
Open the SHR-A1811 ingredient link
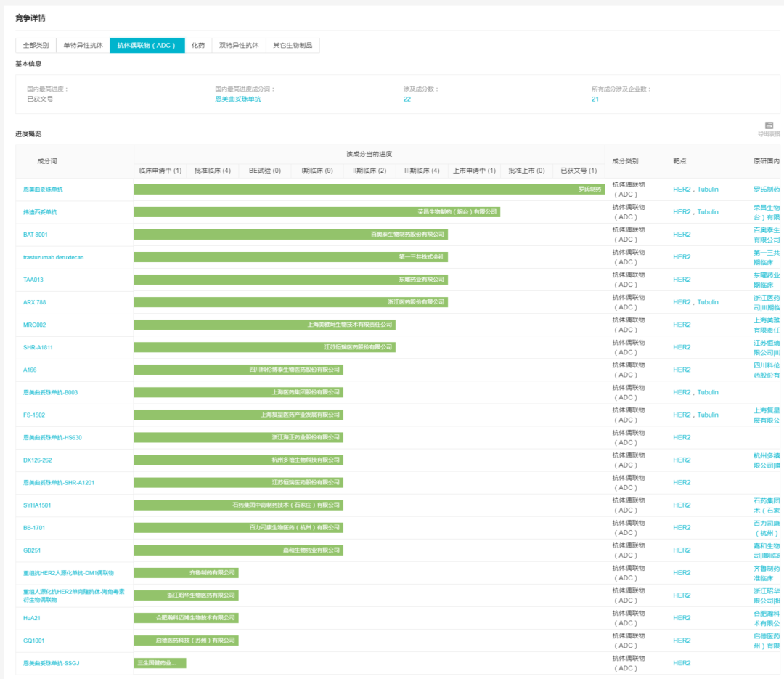(x=38, y=347)
